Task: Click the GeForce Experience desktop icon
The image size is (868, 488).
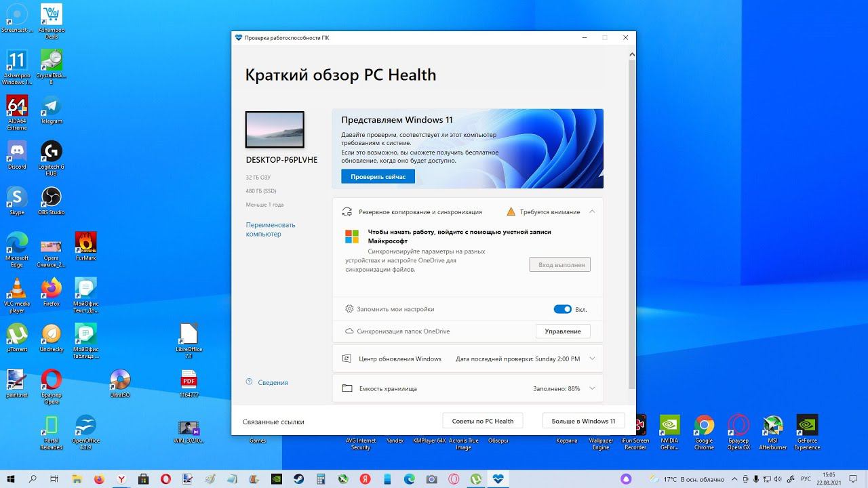Action: pyautogui.click(x=807, y=432)
